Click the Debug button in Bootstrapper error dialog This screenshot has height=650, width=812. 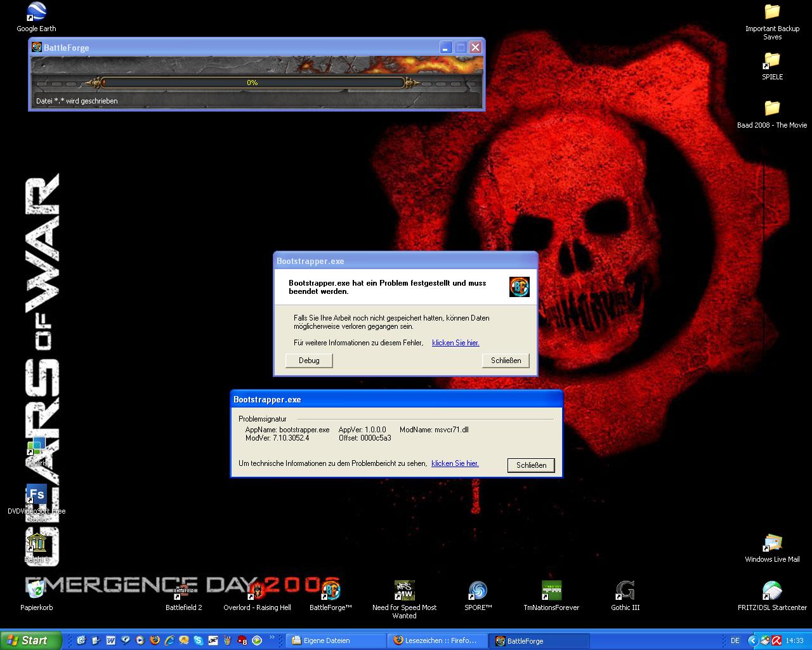coord(309,361)
